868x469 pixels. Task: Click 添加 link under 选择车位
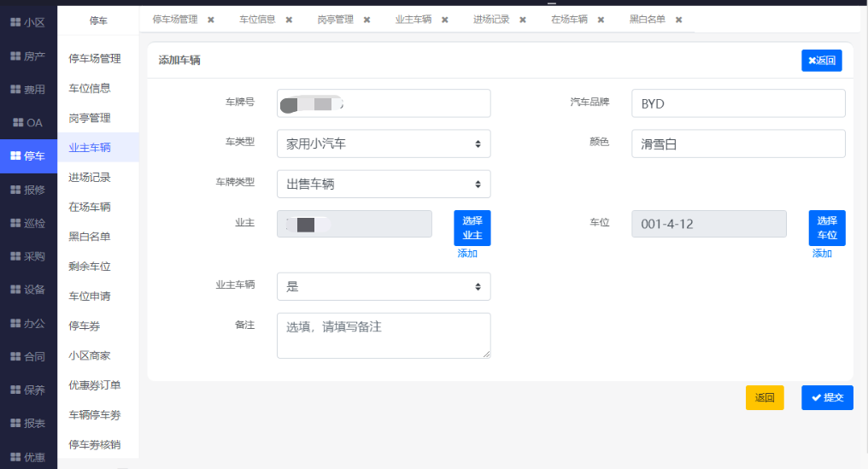[x=822, y=254]
